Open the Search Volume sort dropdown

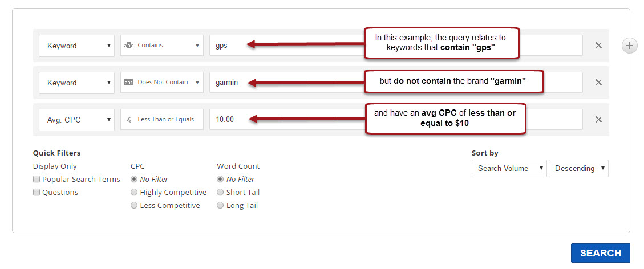[x=509, y=169]
